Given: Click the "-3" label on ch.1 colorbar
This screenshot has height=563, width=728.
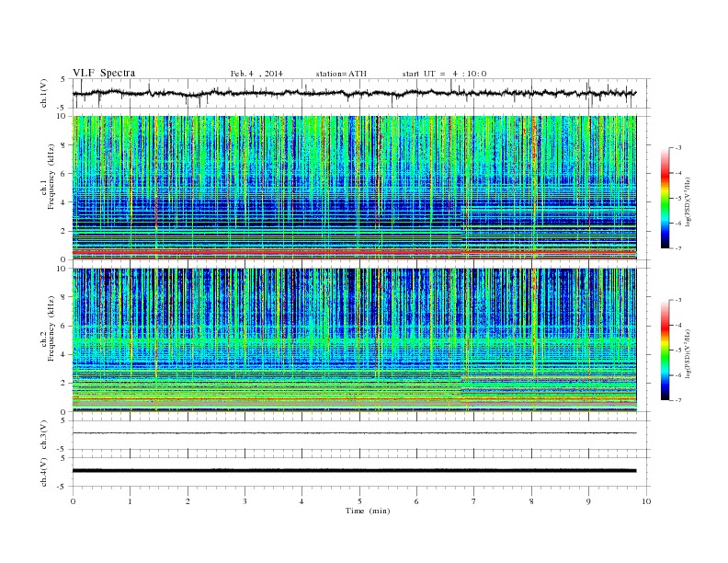Looking at the screenshot, I should (678, 148).
